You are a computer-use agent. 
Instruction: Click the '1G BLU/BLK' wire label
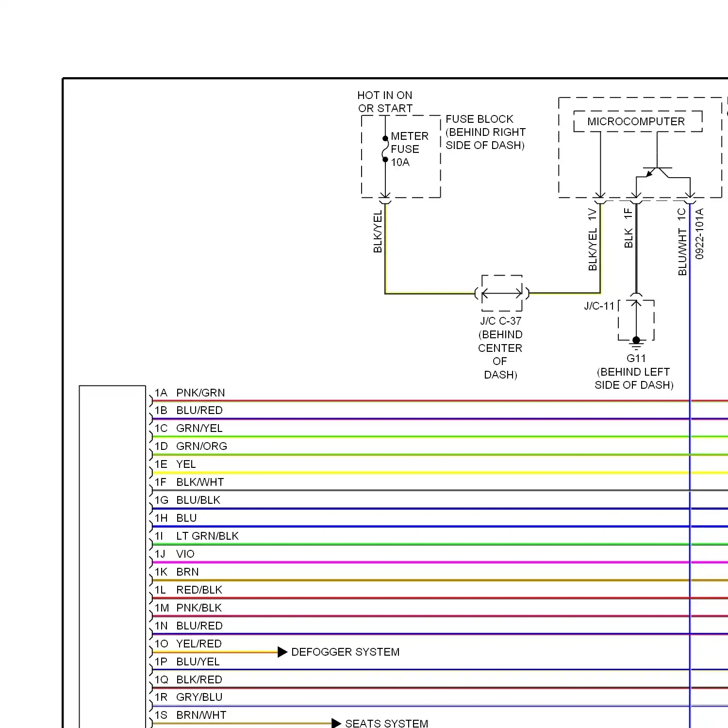(x=187, y=500)
